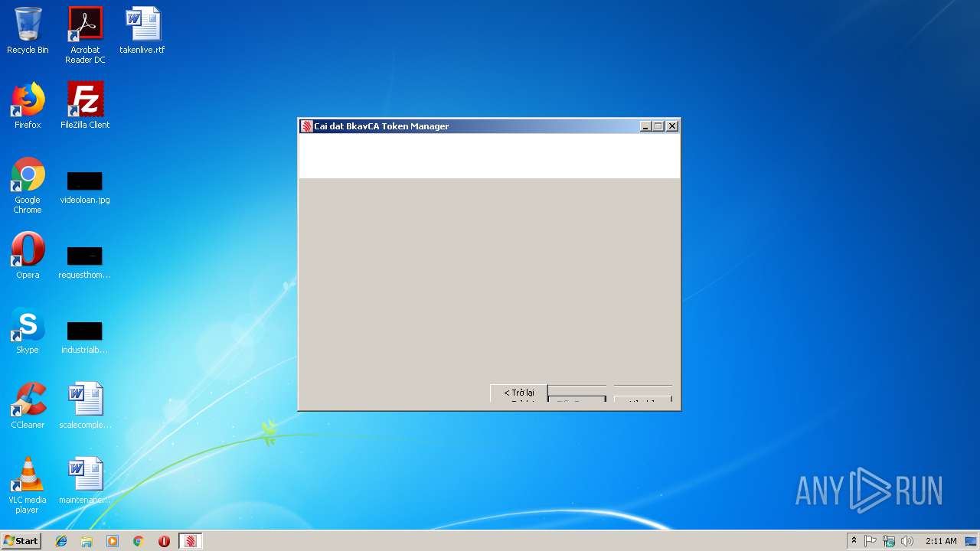
Task: Launch Internet Explorer from the taskbar
Action: tap(61, 541)
